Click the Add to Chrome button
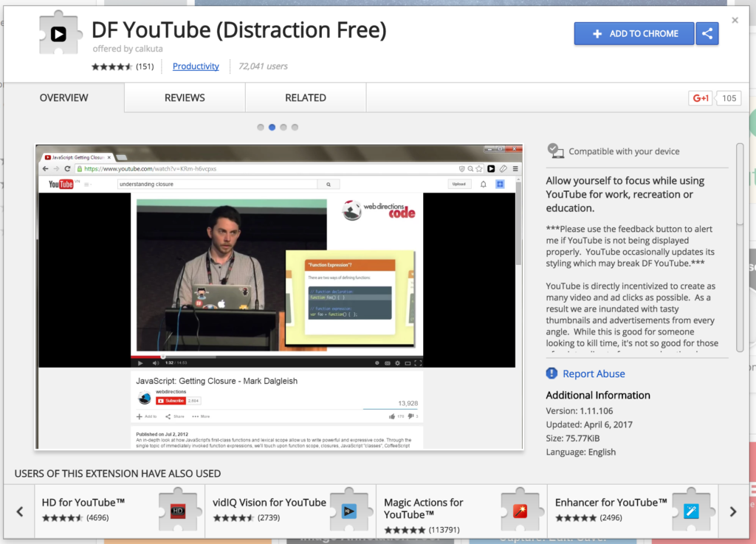The image size is (756, 544). pyautogui.click(x=634, y=34)
